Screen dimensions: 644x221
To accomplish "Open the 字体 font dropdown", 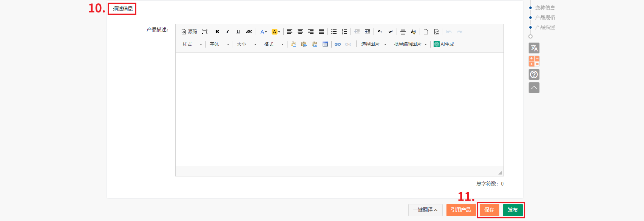I will pos(219,44).
